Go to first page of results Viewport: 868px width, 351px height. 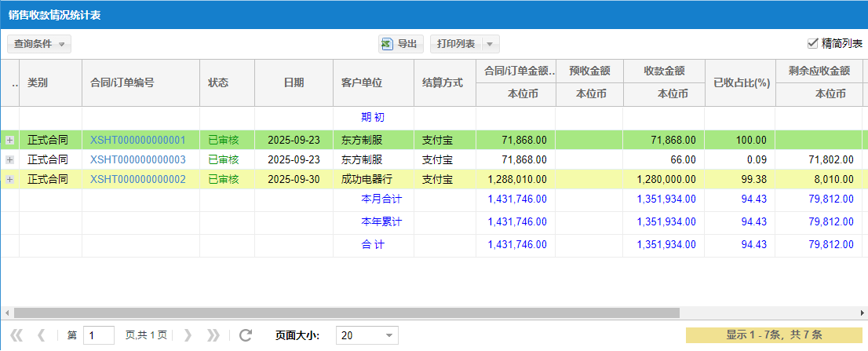tap(16, 335)
